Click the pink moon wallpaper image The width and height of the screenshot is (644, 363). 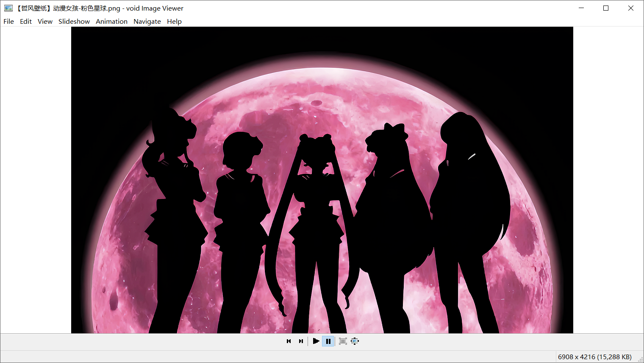point(322,180)
